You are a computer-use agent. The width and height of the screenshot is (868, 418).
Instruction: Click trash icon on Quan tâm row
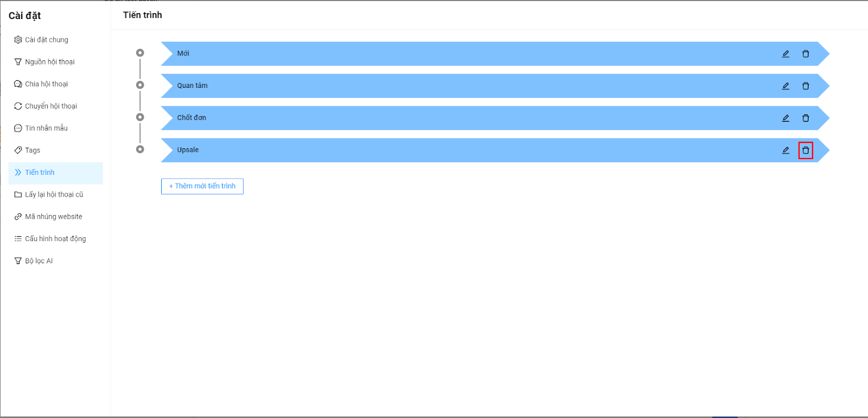(x=806, y=86)
